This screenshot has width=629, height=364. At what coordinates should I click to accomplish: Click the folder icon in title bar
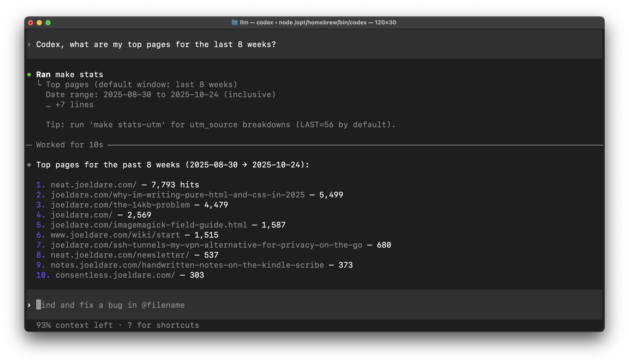coord(234,22)
